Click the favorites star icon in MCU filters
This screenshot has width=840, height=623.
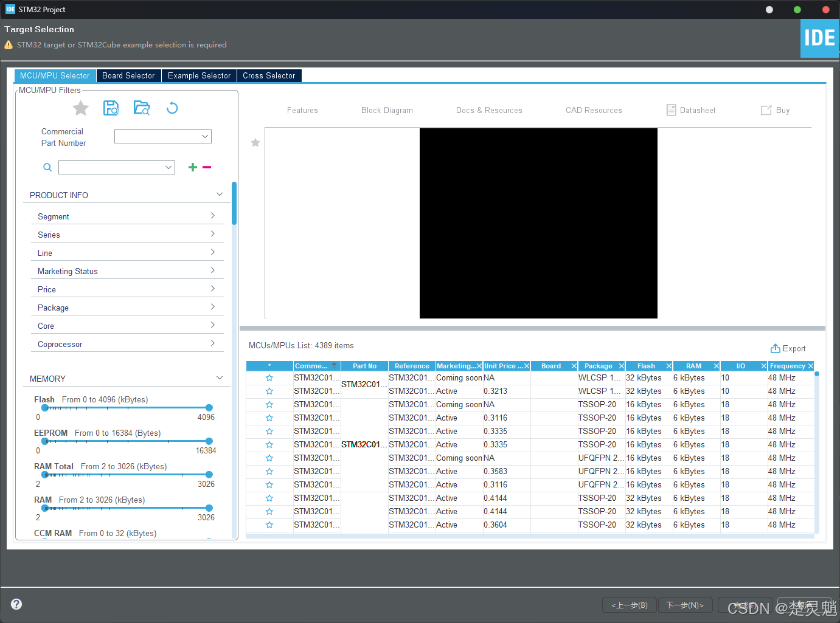[81, 108]
